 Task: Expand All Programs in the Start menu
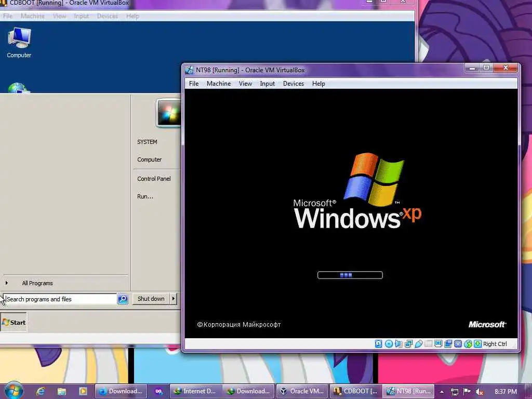(37, 283)
